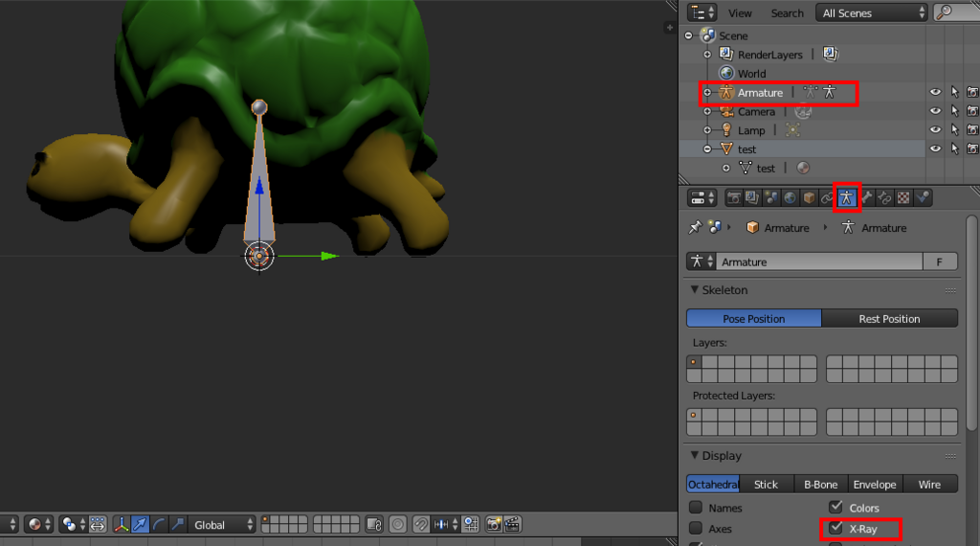Click the snap target grid icon
980x546 pixels.
(x=471, y=524)
